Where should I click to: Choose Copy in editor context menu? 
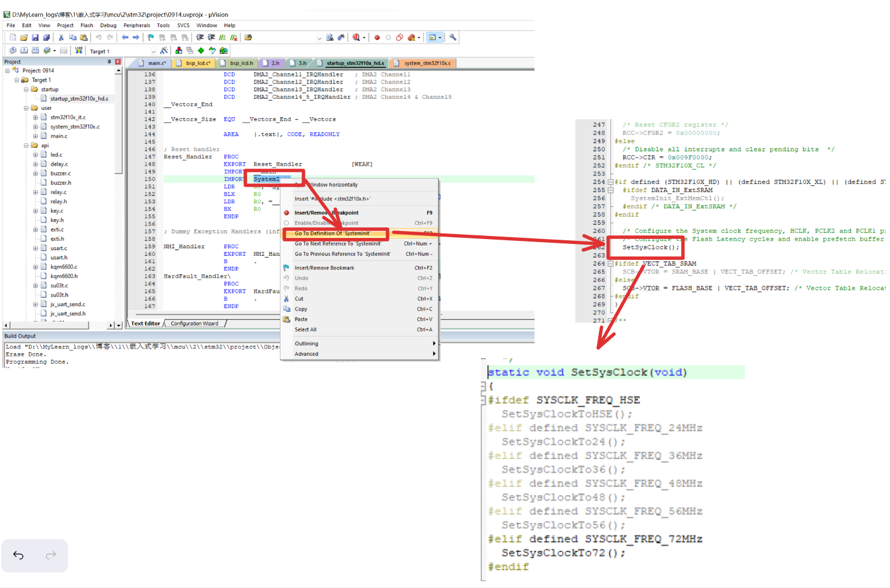360,309
